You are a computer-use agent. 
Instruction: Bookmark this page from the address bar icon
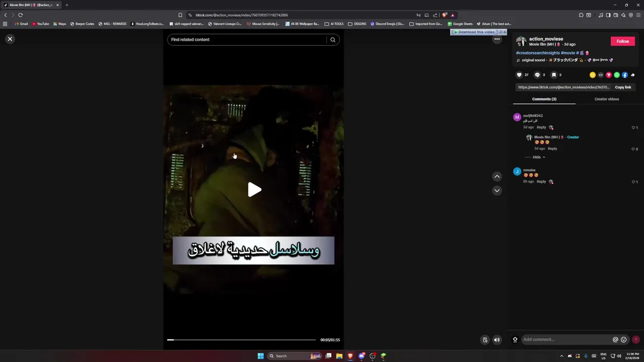[x=180, y=15]
